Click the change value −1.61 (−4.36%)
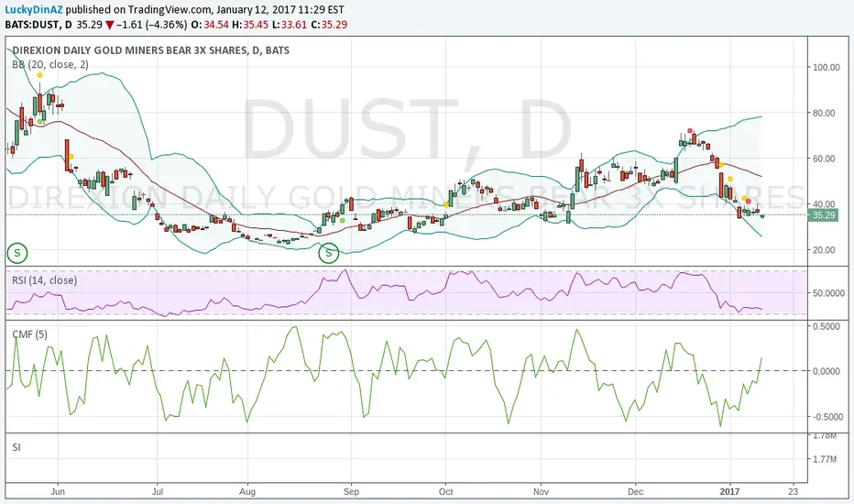This screenshot has width=854, height=504. pos(152,25)
